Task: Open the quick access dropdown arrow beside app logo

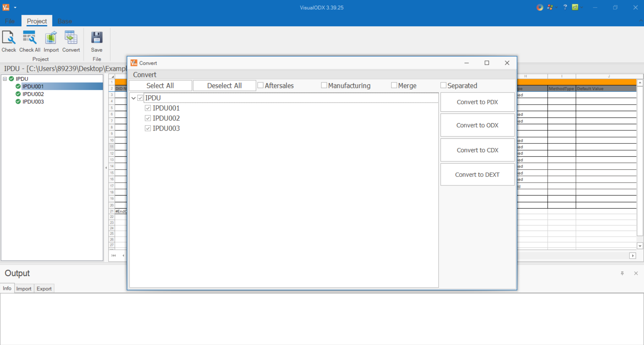Action: pos(15,7)
